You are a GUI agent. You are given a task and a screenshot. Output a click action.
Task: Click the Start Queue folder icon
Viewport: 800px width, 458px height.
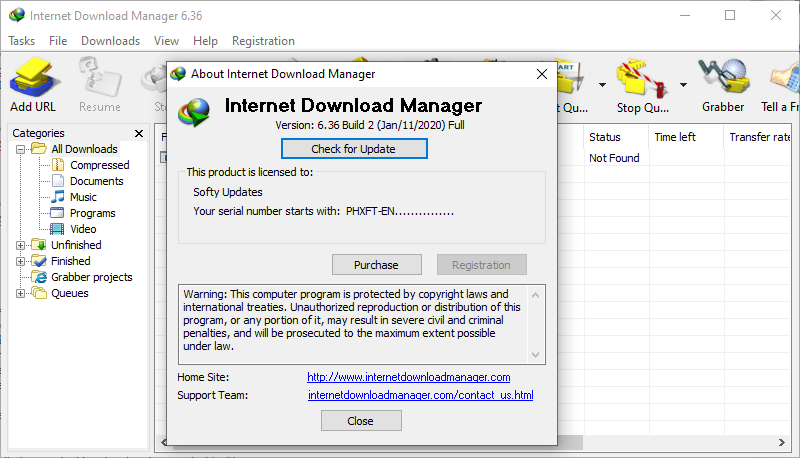(x=570, y=78)
